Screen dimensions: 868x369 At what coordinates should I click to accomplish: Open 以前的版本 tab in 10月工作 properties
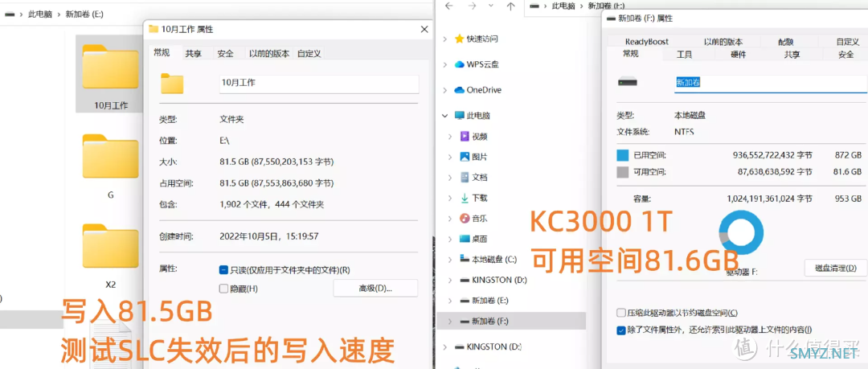click(x=269, y=54)
